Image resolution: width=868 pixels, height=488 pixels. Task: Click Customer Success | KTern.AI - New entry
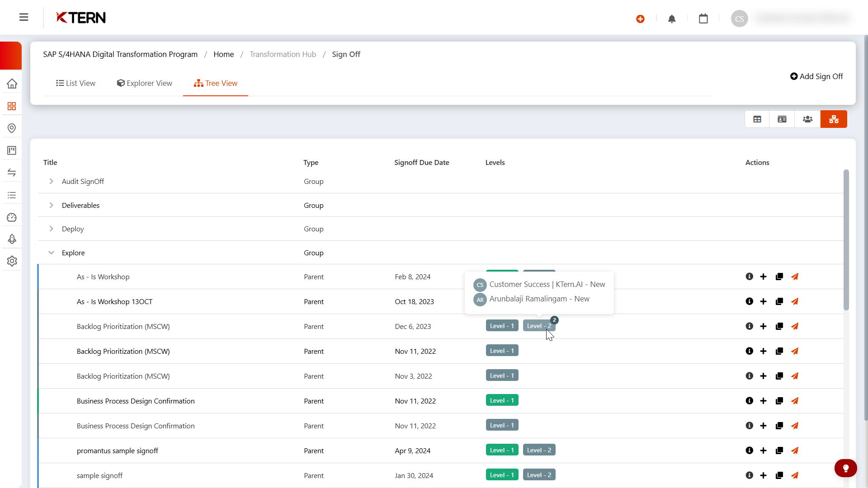[539, 284]
